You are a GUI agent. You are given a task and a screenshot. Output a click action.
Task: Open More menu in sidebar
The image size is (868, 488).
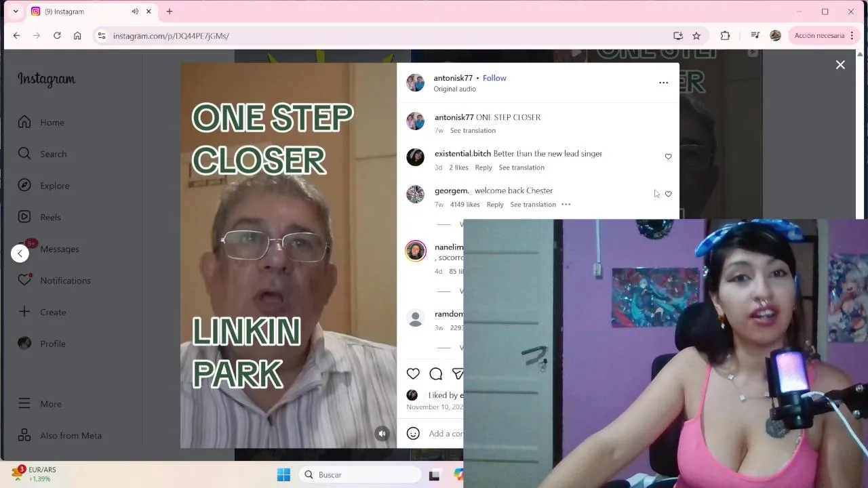click(x=39, y=404)
